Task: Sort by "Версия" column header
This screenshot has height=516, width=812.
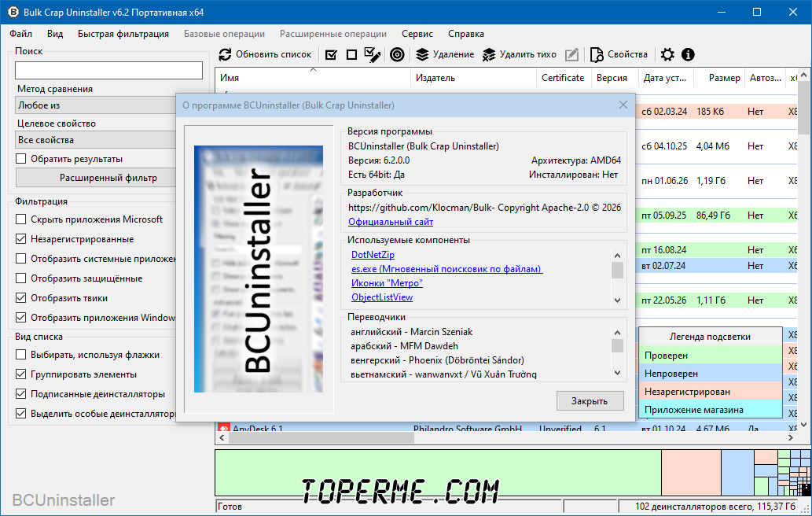Action: coord(613,78)
